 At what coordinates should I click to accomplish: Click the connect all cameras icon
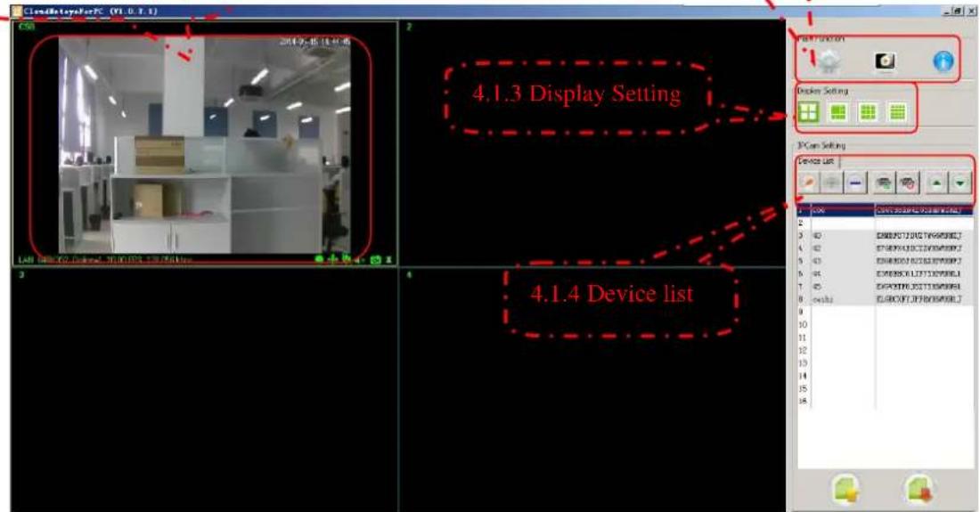[883, 183]
